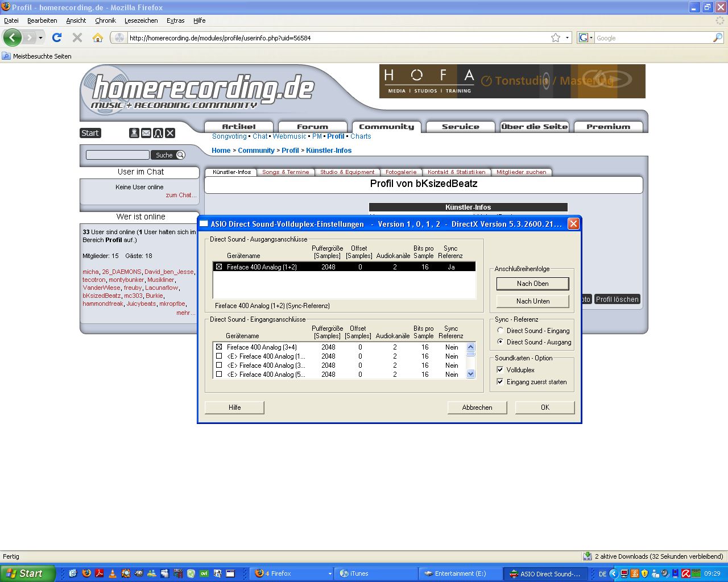Screen dimensions: 728x582
Task: Click the magnifier icon beside Suche
Action: point(180,155)
